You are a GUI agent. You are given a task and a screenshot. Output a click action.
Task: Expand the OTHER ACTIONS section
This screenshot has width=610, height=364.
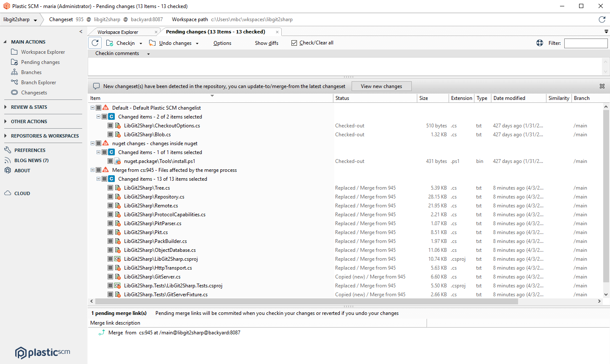click(6, 121)
